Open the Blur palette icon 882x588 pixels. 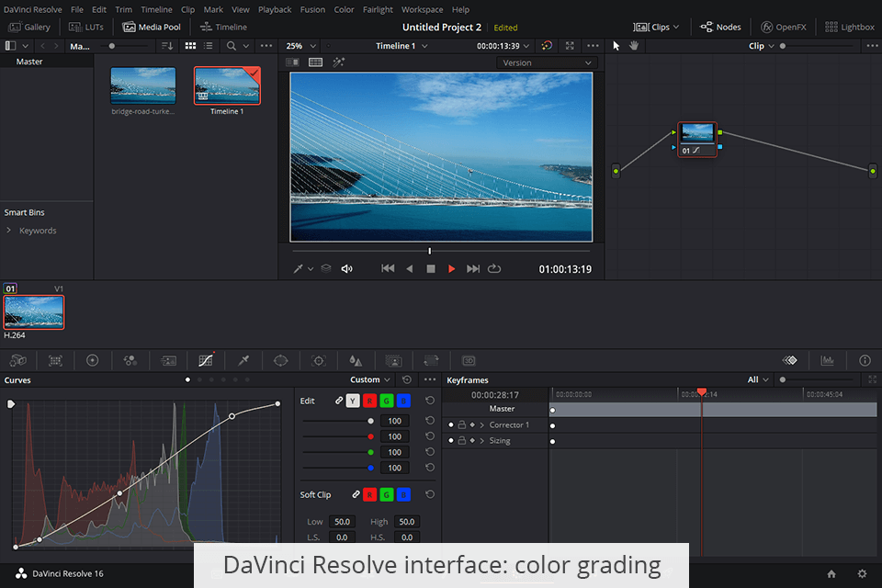[356, 361]
